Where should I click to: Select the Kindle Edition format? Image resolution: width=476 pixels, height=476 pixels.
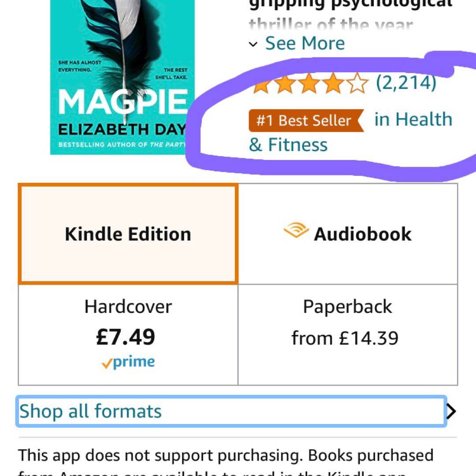[x=128, y=234]
